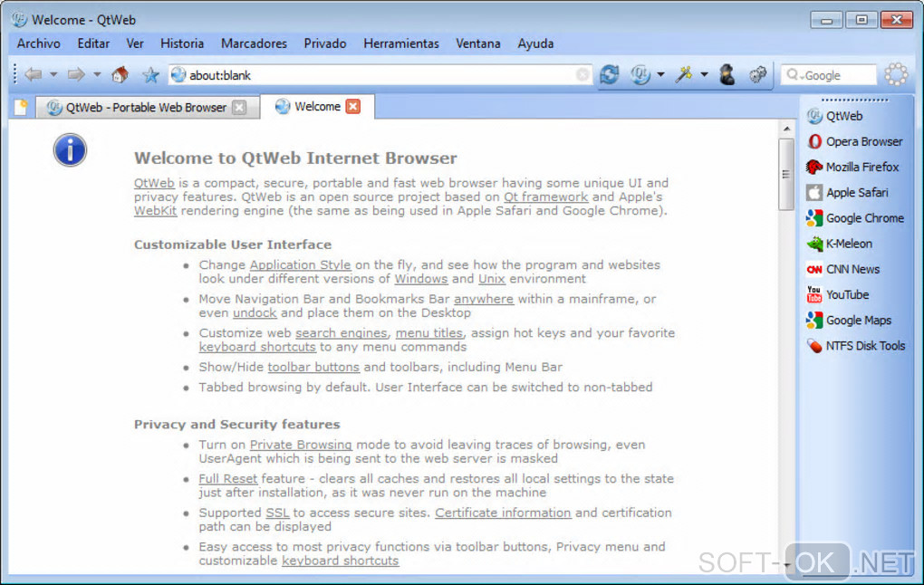Open a new tab with page icon
The image size is (924, 585).
point(21,107)
